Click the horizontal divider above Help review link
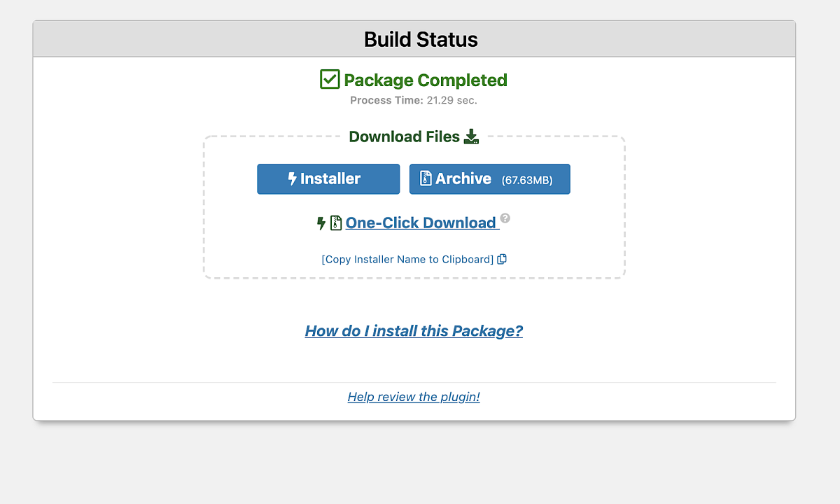The image size is (840, 504). point(414,383)
